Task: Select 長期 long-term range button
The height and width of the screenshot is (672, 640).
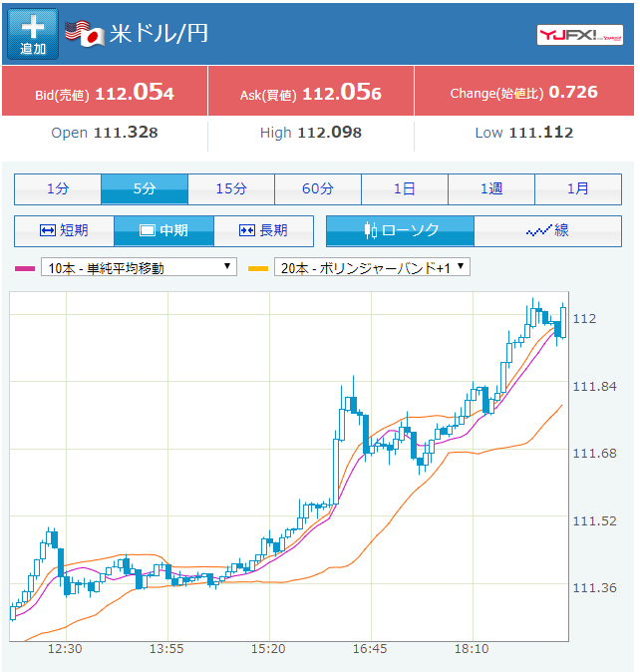Action: (x=263, y=230)
